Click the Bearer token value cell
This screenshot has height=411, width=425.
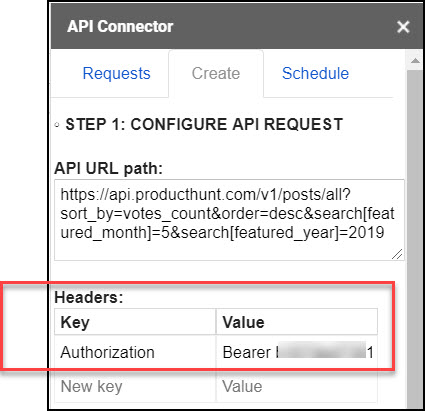pos(297,352)
